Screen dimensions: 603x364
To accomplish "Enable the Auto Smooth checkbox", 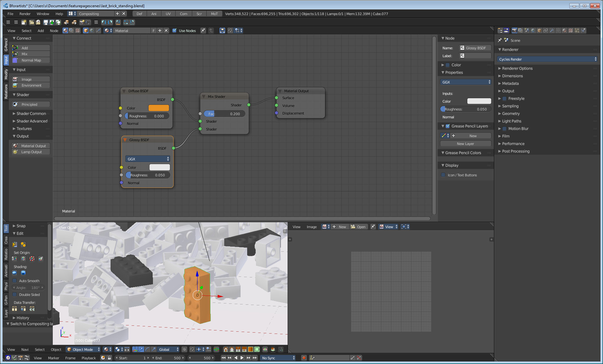I will (14, 281).
